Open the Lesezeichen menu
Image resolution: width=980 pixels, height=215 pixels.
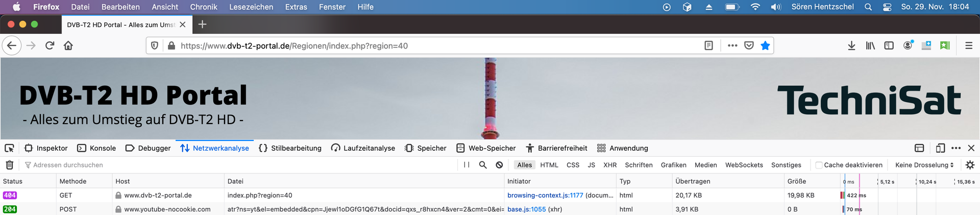point(251,7)
